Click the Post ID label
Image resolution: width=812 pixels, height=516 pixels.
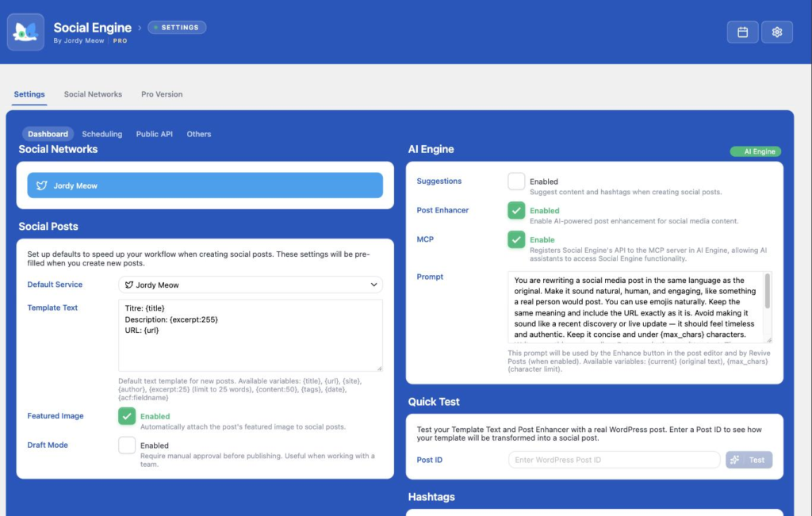[429, 460]
